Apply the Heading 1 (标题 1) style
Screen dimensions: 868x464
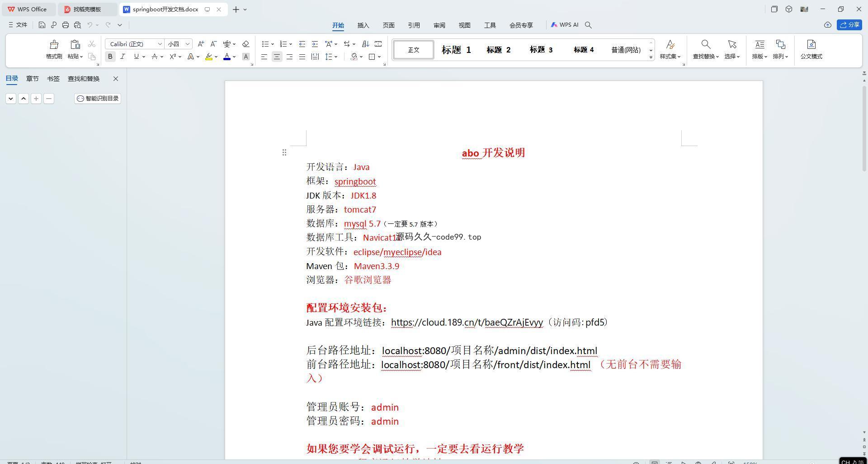click(456, 50)
